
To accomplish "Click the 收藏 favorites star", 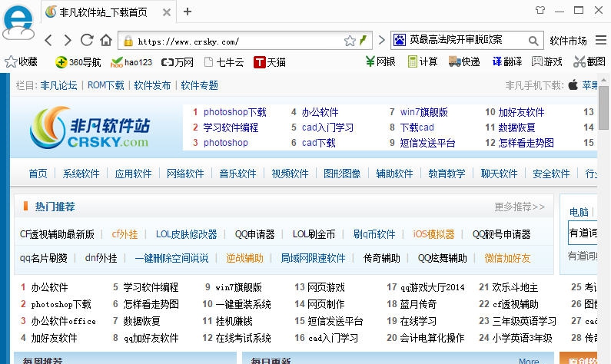I will click(21, 61).
